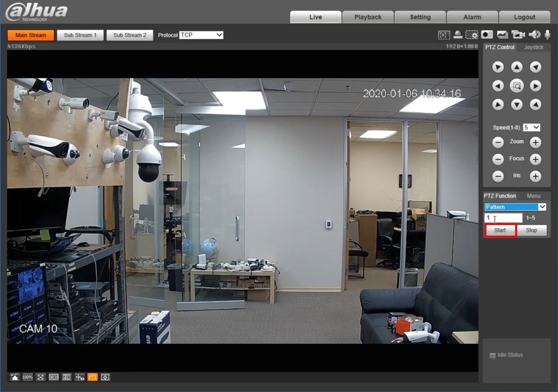558x392 pixels.
Task: Click the pattern number input field
Action: pos(503,218)
